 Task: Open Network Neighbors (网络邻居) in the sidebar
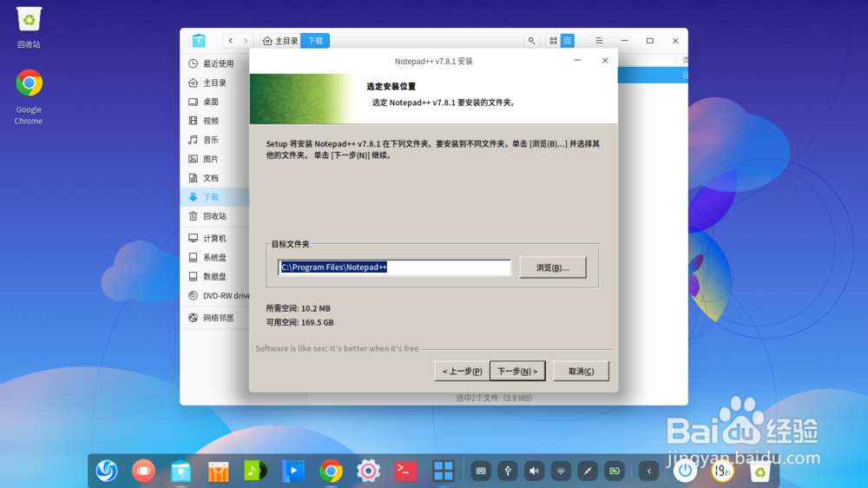tap(214, 318)
